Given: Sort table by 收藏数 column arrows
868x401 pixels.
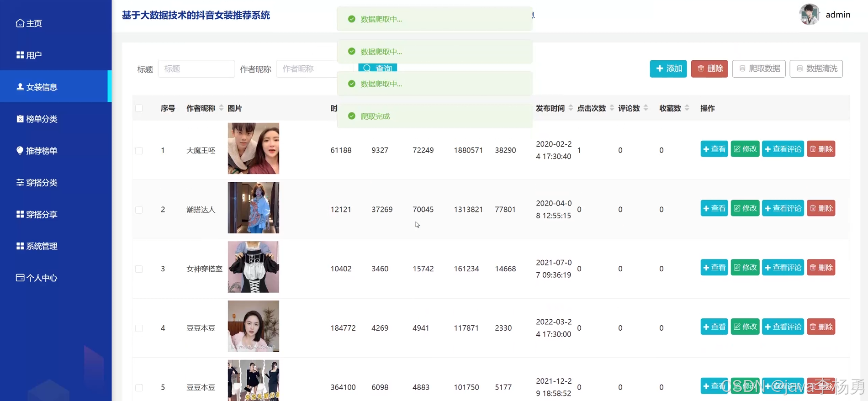Looking at the screenshot, I should 687,108.
